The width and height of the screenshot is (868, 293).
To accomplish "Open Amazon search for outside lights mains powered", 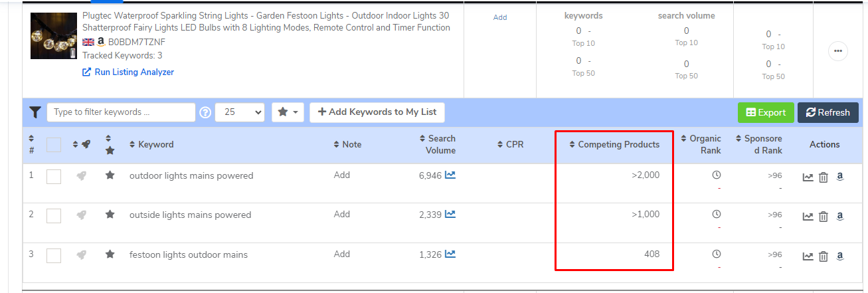I will point(839,216).
